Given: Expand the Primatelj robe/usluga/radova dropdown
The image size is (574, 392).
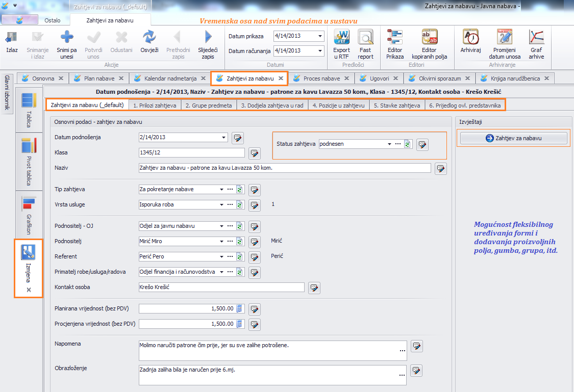Looking at the screenshot, I should tap(221, 272).
